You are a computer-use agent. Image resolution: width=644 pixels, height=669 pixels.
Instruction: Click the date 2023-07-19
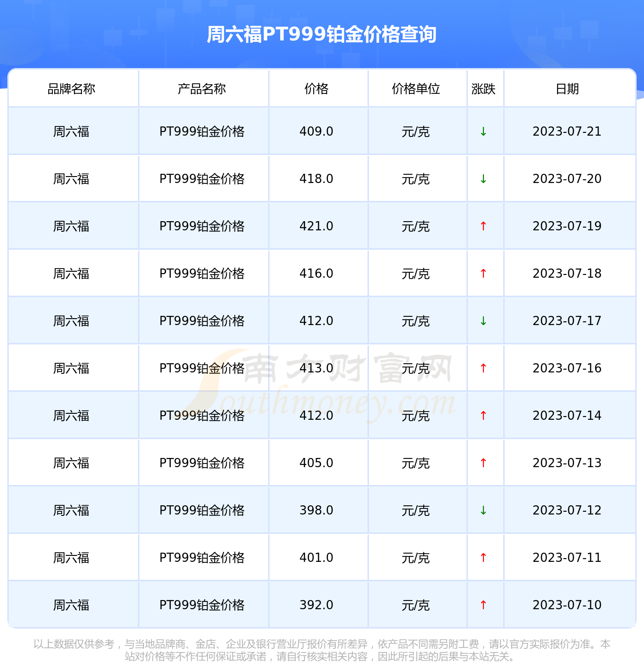[x=567, y=226]
